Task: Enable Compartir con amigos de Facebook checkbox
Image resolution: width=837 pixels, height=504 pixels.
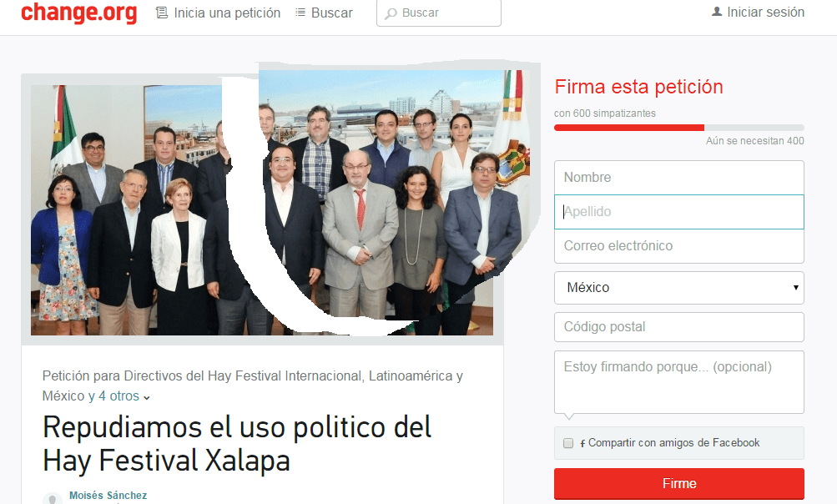Action: click(568, 443)
